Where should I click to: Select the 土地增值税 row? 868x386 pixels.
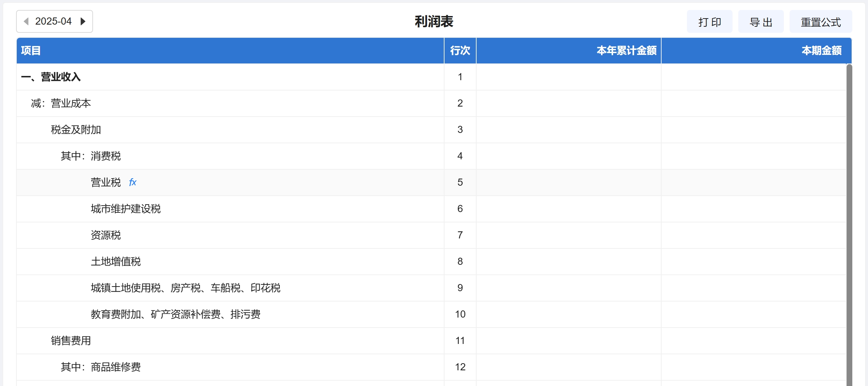[x=116, y=262]
